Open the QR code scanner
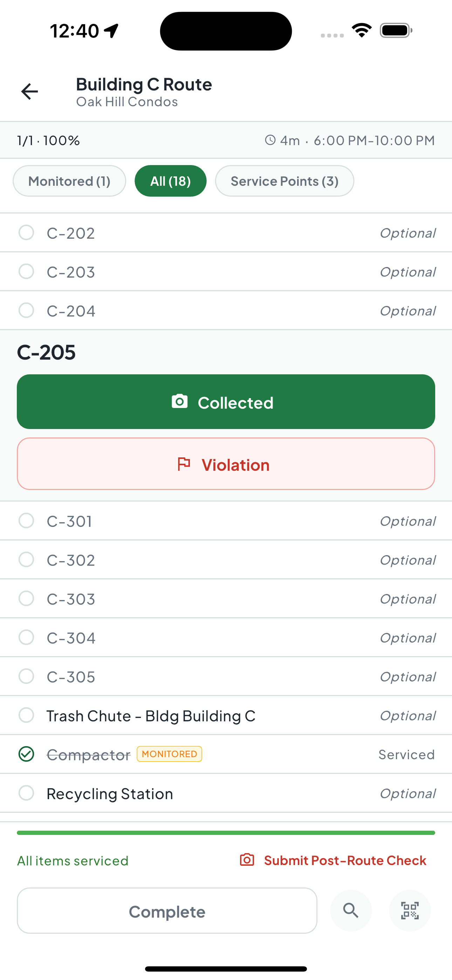This screenshot has height=980, width=452. coord(410,910)
